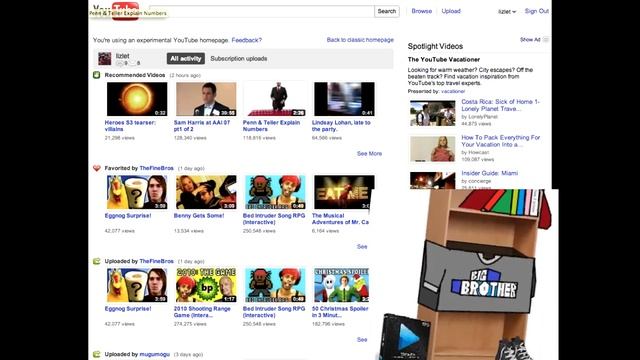The image size is (640, 360).
Task: Click the lizlet profile avatar
Action: tap(104, 58)
